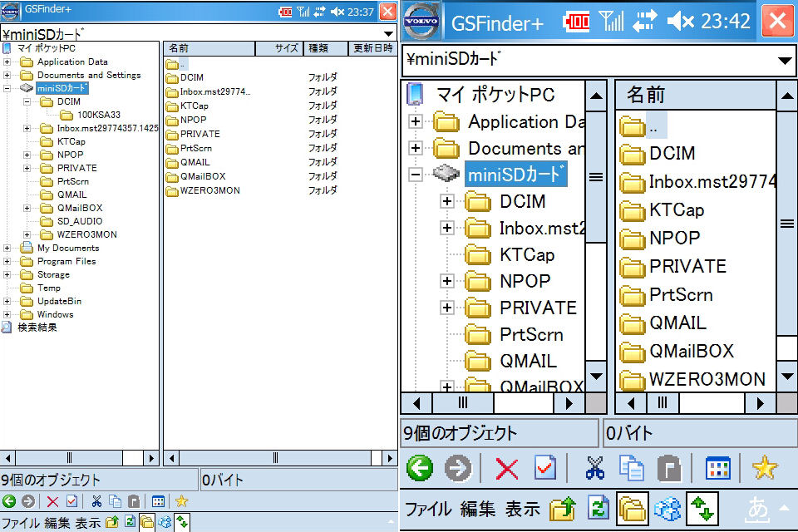
Task: Click the view-mode grid icon in the small left window
Action: (159, 501)
